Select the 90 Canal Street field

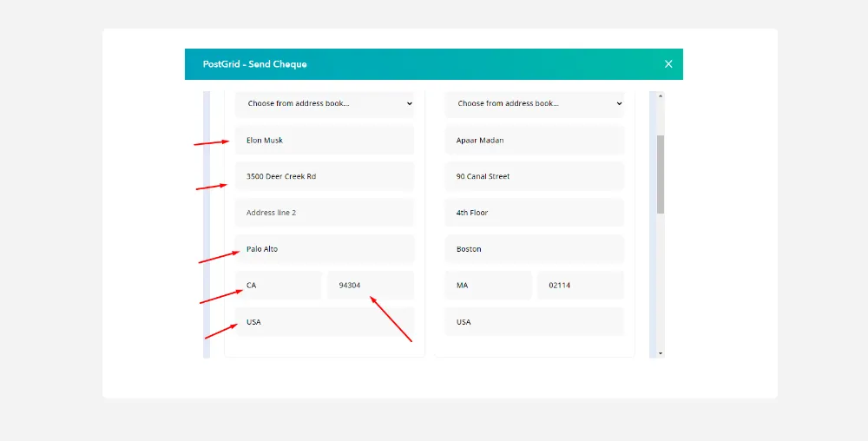[x=535, y=176]
